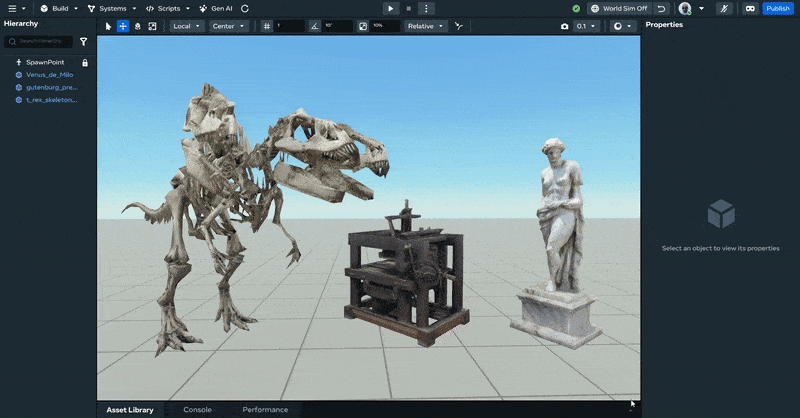Viewport: 800px width, 418px height.
Task: Toggle grid snap hash icon
Action: (266, 26)
